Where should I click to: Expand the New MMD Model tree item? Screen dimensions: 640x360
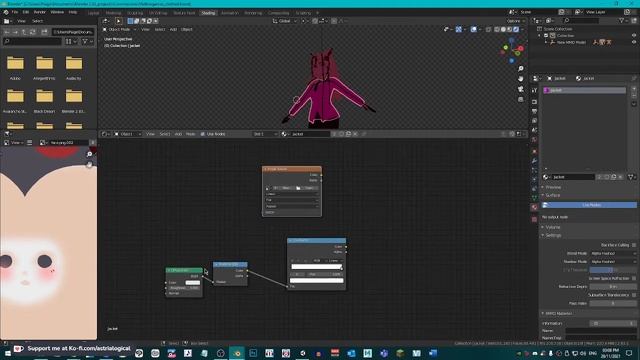point(546,42)
